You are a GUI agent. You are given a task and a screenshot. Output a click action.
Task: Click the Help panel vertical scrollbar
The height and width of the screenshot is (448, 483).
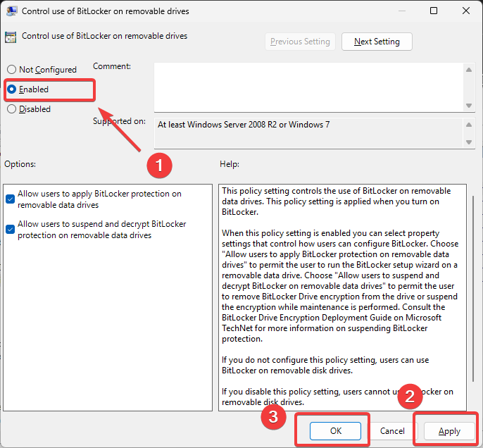(473, 289)
